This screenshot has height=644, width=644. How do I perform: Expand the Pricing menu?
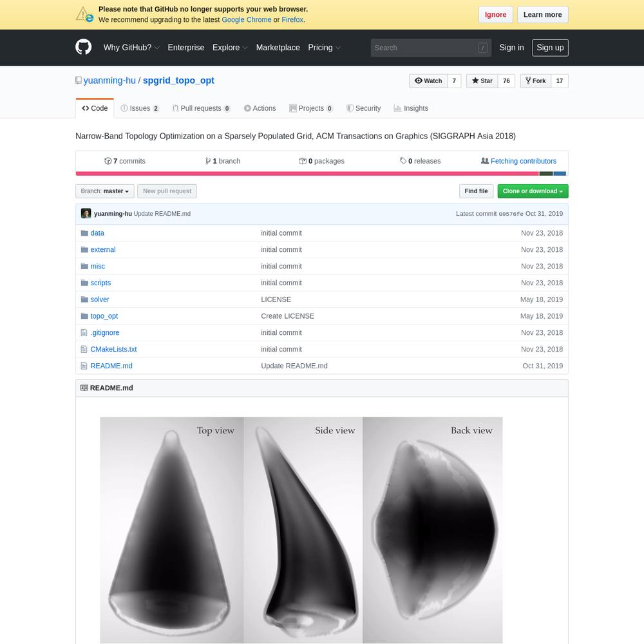pos(325,47)
